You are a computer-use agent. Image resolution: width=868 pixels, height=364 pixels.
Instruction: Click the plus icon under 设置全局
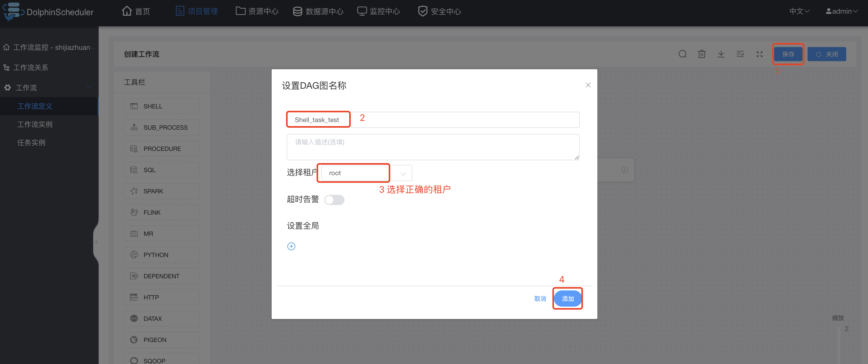click(x=291, y=246)
